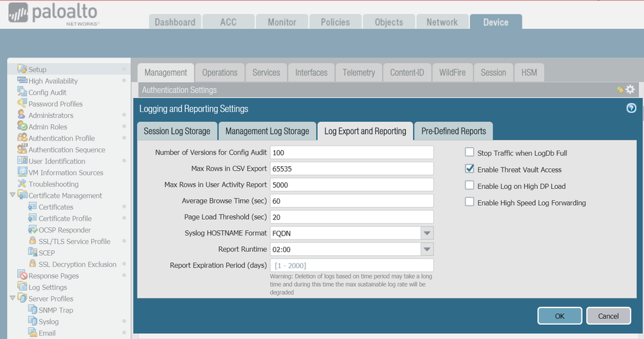Click the Setup icon in sidebar

point(22,69)
